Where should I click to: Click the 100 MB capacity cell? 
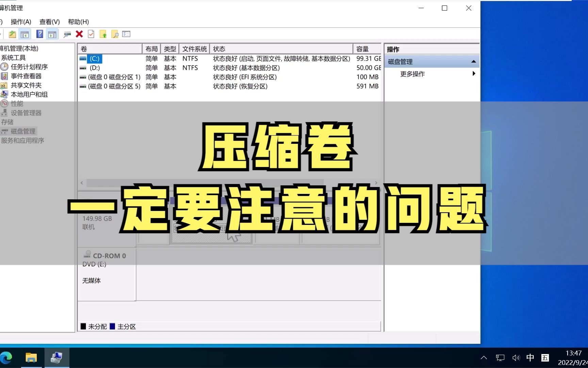367,77
